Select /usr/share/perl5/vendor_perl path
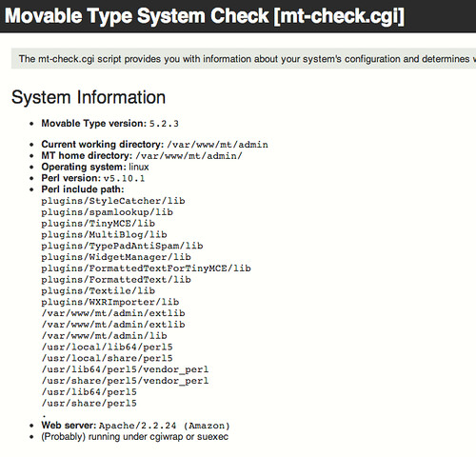The width and height of the screenshot is (476, 457). [x=125, y=381]
